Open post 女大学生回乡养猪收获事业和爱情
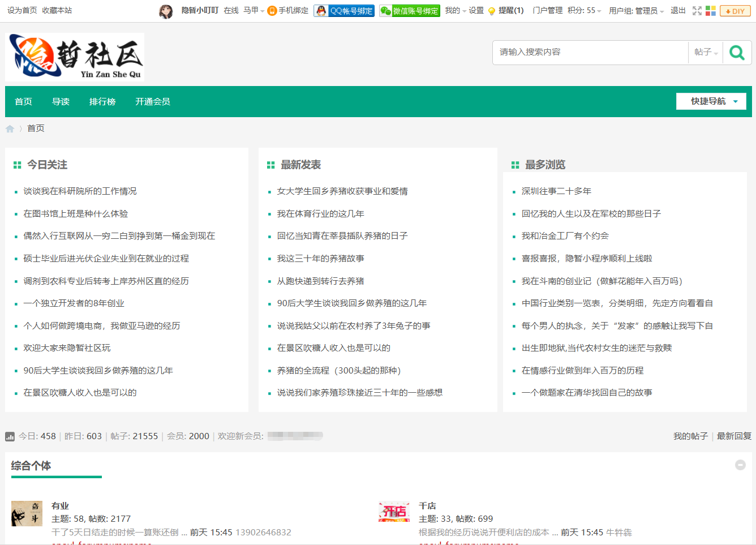The height and width of the screenshot is (545, 756). [342, 191]
